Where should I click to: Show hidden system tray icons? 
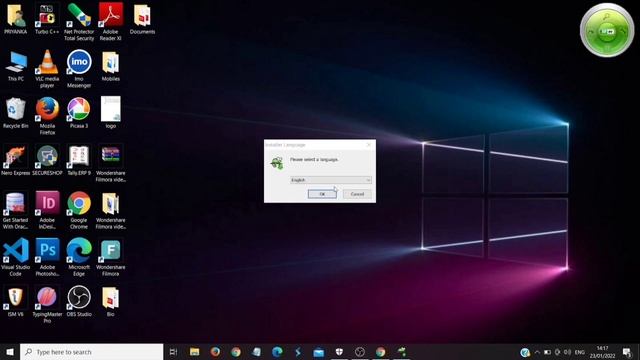click(537, 352)
